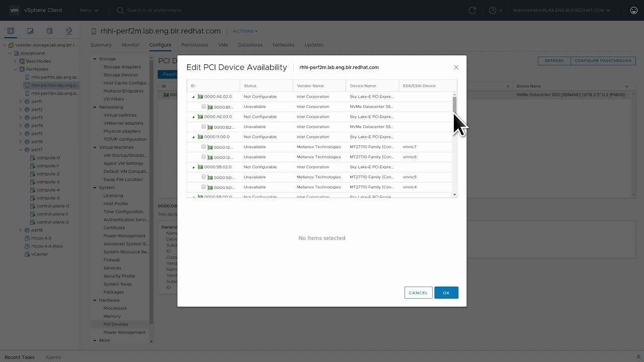This screenshot has height=362, width=644.
Task: Click the search in all environments field
Action: coord(154,10)
